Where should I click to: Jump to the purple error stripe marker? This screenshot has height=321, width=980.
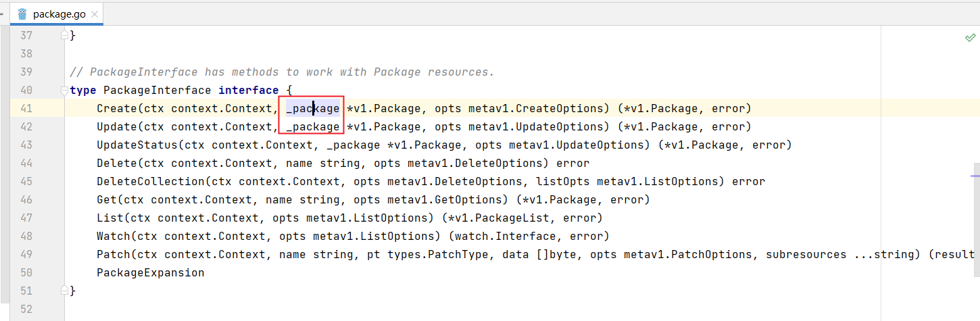(x=975, y=175)
